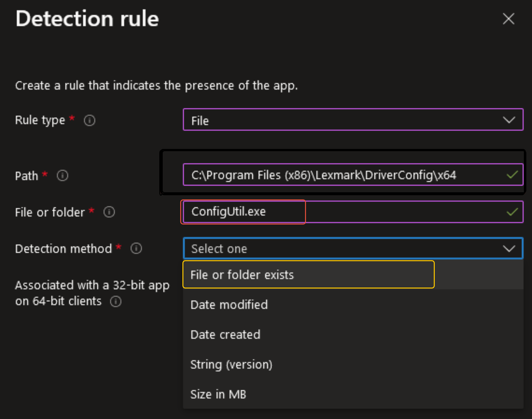Image resolution: width=532 pixels, height=419 pixels.
Task: Click info icon after 64-bit clients label
Action: (116, 301)
